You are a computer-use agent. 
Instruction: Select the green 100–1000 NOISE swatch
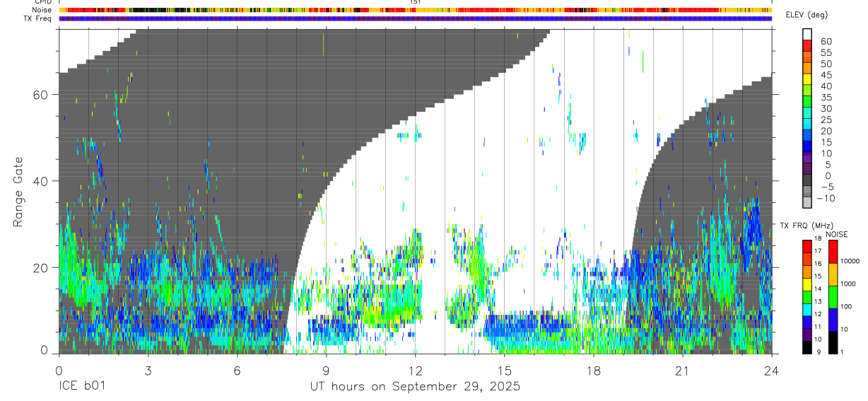(x=833, y=297)
